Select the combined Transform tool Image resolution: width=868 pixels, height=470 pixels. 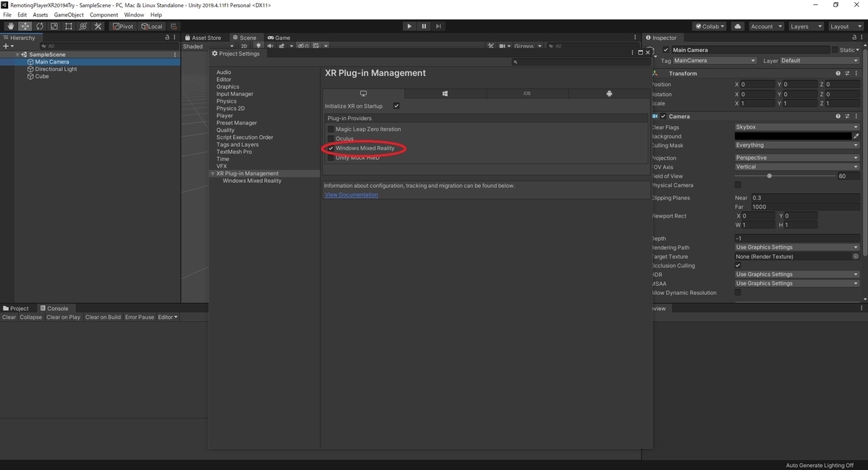(x=83, y=26)
